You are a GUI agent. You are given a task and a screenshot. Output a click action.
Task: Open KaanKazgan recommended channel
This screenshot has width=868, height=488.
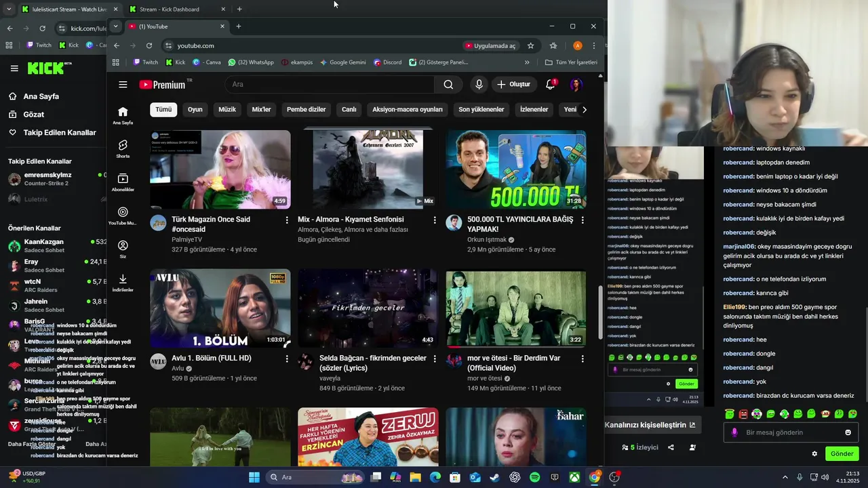(54, 245)
